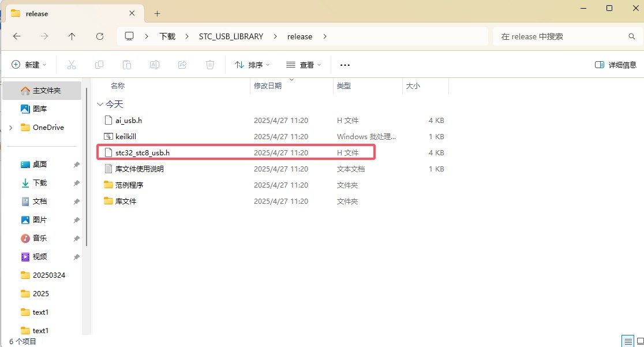This screenshot has width=644, height=347.
Task: Select file ai_usb.h
Action: point(129,121)
